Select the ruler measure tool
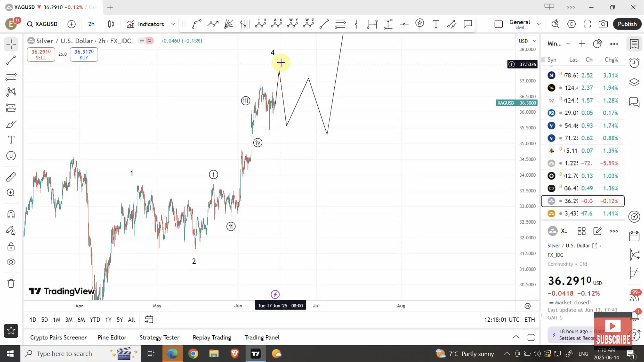This screenshot has width=644, height=362. pos(11,177)
